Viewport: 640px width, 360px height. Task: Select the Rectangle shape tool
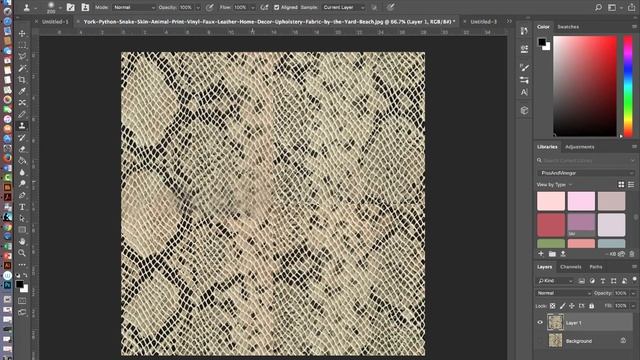[x=22, y=230]
